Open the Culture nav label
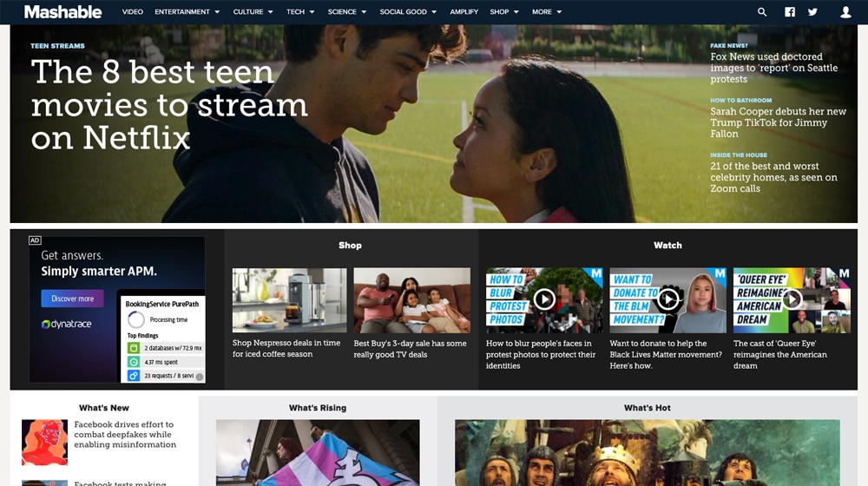 coord(248,11)
